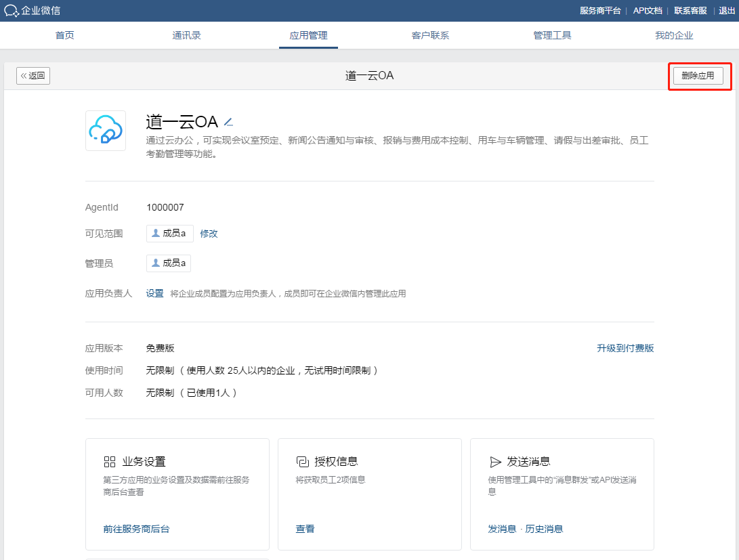Click the 业务设置 card title

pos(144,462)
